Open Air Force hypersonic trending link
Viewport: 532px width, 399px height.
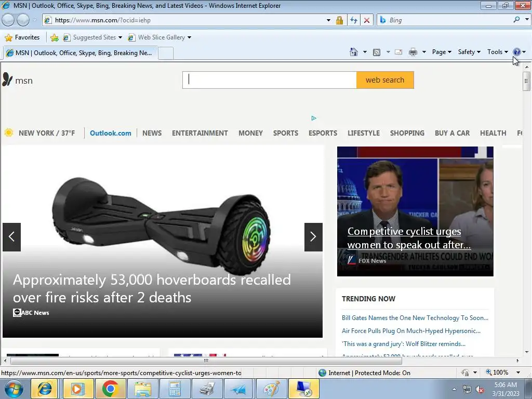(x=411, y=331)
